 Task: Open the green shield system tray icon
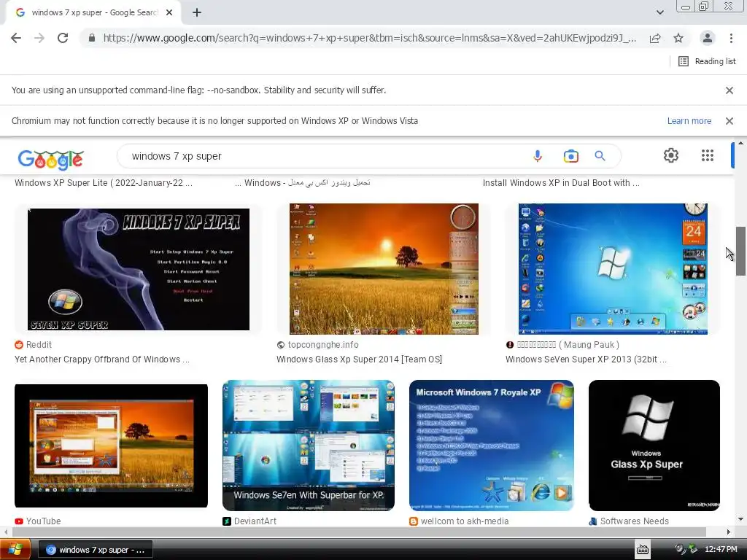point(693,550)
